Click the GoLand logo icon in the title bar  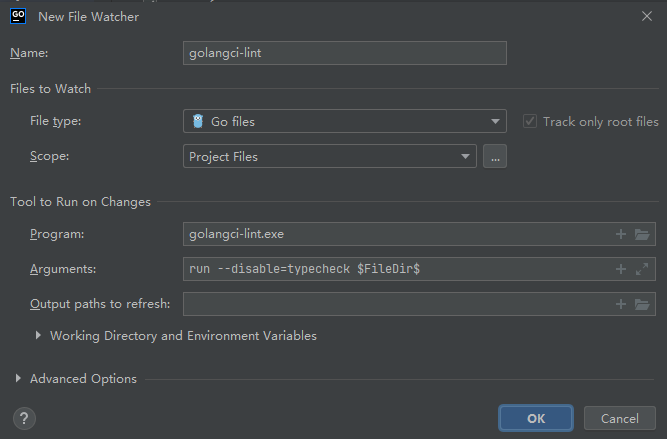[18, 16]
